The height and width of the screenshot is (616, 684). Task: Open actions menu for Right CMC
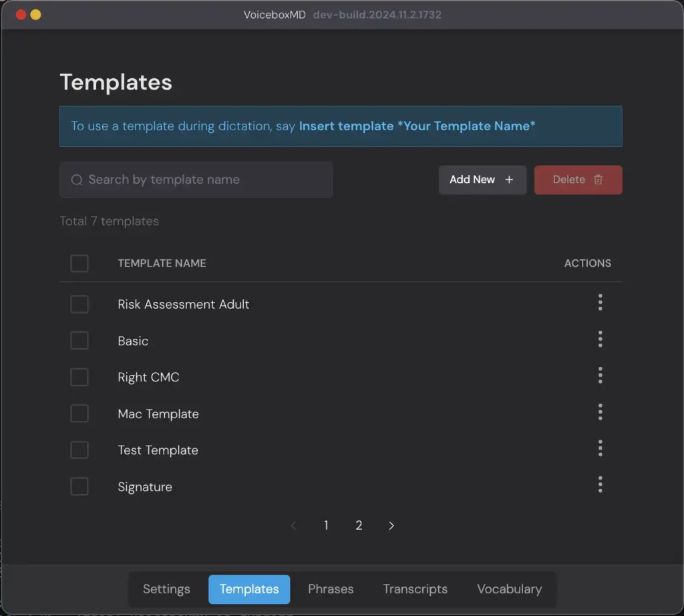click(600, 375)
